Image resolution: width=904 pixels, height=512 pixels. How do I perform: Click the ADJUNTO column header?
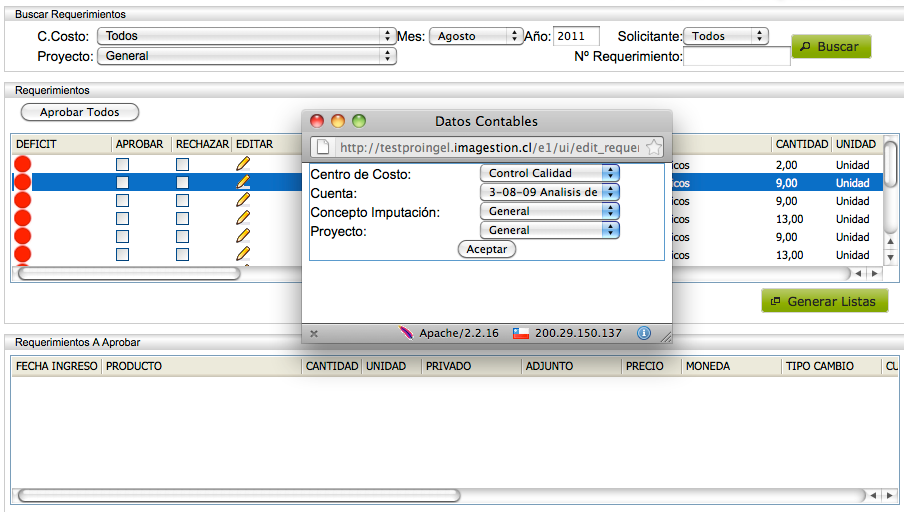click(x=571, y=366)
